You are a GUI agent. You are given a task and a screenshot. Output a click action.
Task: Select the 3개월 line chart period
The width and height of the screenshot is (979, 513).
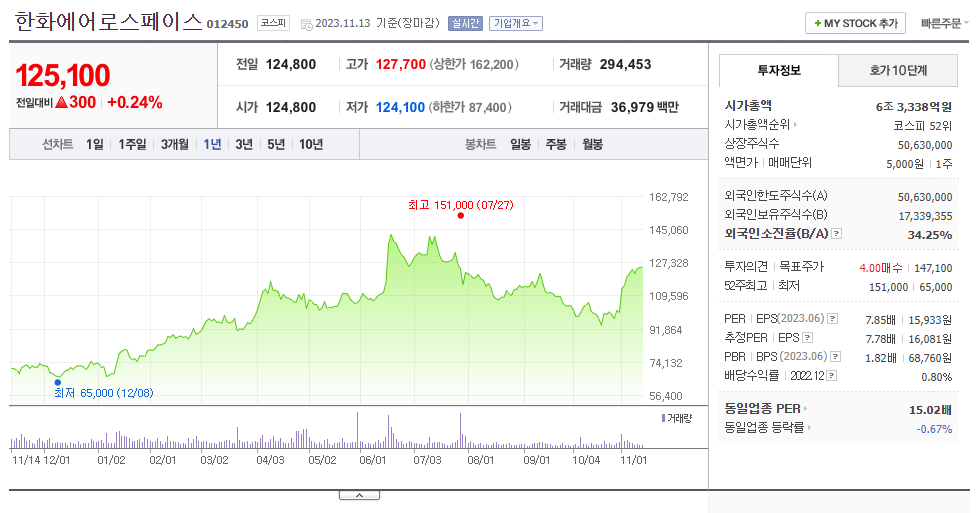[175, 145]
